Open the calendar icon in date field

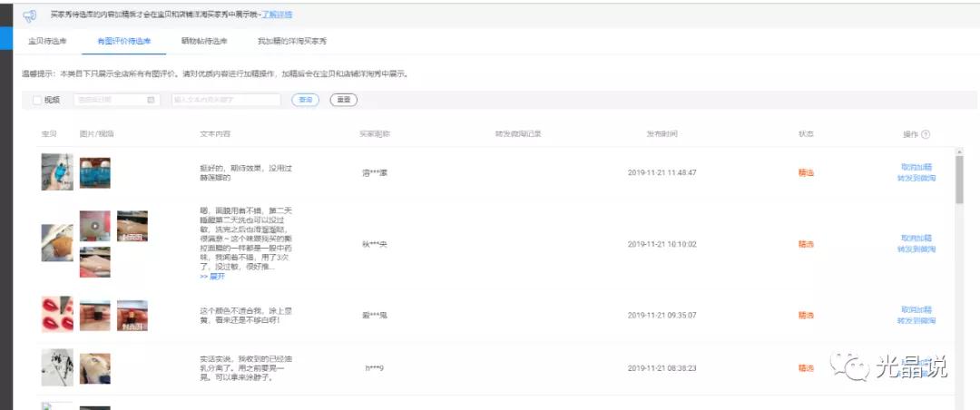(151, 100)
